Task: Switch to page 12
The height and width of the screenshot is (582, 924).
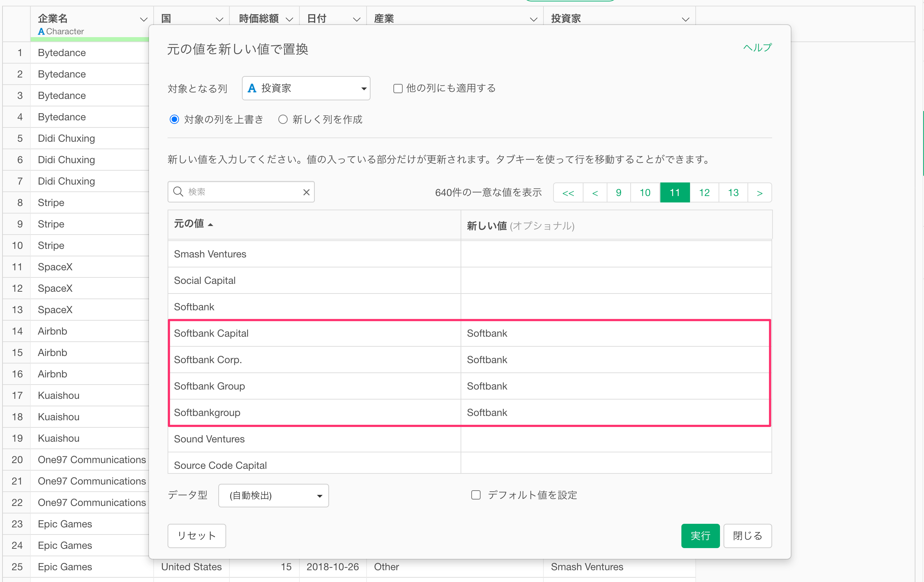Action: click(704, 192)
